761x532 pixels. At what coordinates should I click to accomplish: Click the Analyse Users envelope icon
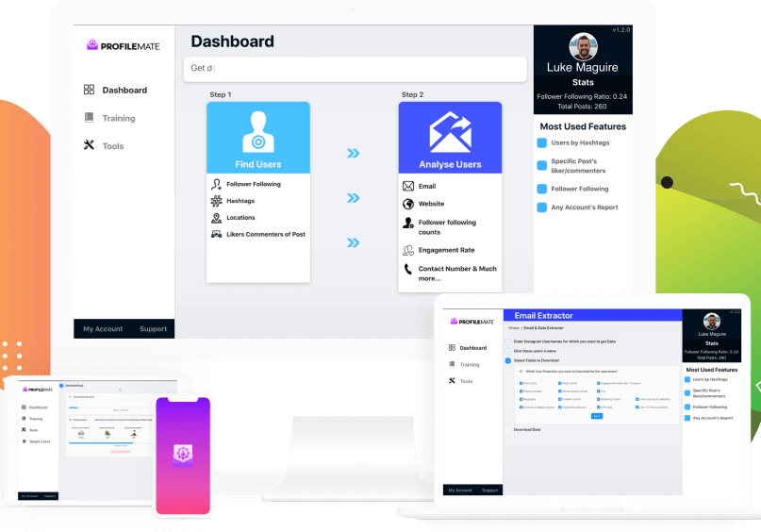click(x=451, y=132)
